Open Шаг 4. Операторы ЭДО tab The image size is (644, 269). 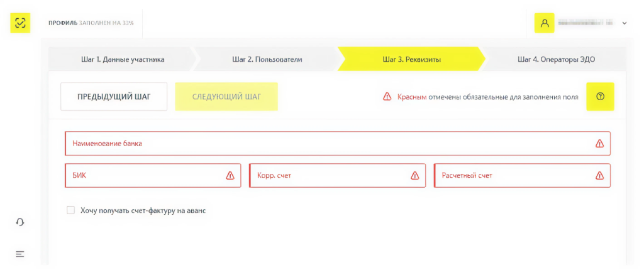tap(556, 59)
